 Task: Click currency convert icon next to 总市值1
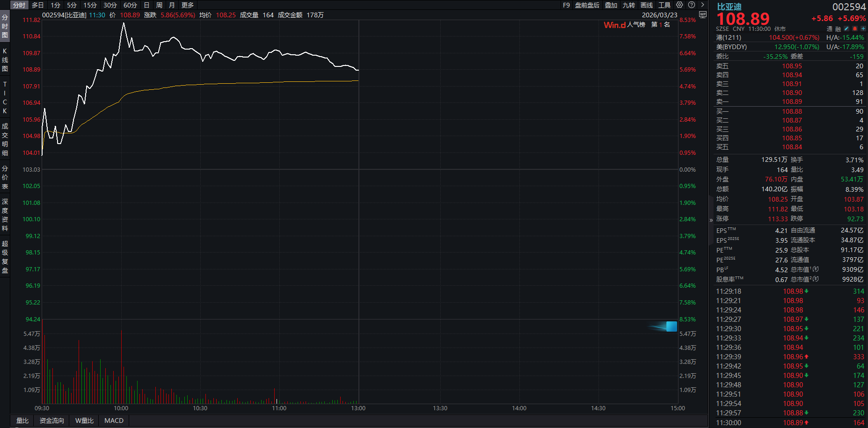point(816,269)
